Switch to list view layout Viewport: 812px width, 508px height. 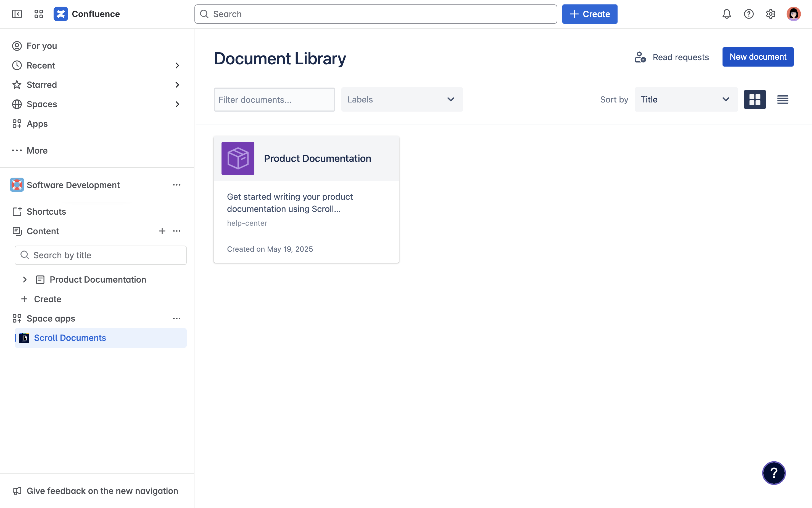click(782, 99)
